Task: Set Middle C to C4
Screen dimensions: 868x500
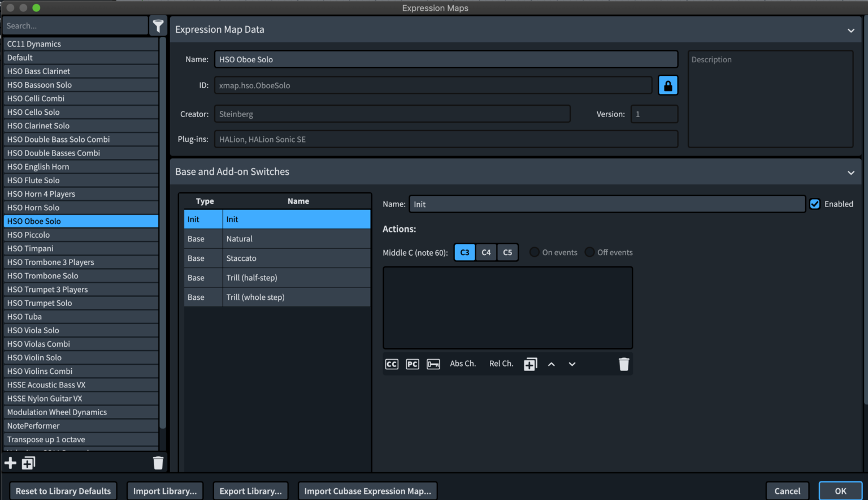Action: pos(486,252)
